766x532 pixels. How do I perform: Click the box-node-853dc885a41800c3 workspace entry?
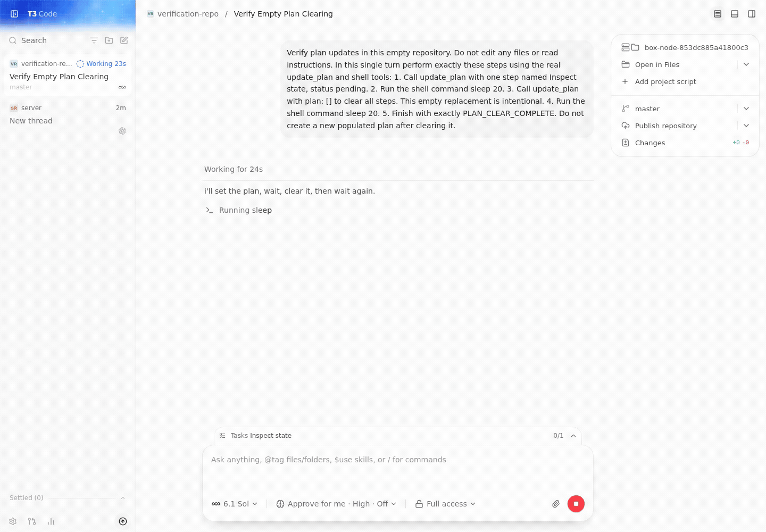click(x=685, y=47)
